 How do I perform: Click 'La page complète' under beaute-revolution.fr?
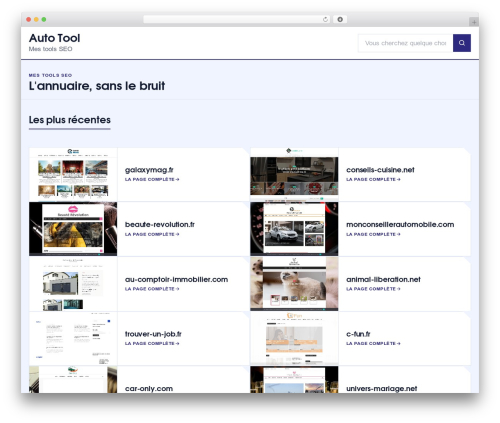click(152, 234)
